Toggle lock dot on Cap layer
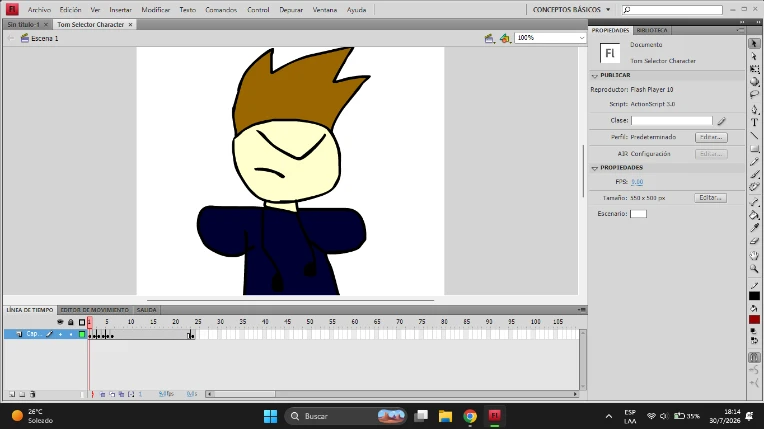764x429 pixels. coord(71,334)
